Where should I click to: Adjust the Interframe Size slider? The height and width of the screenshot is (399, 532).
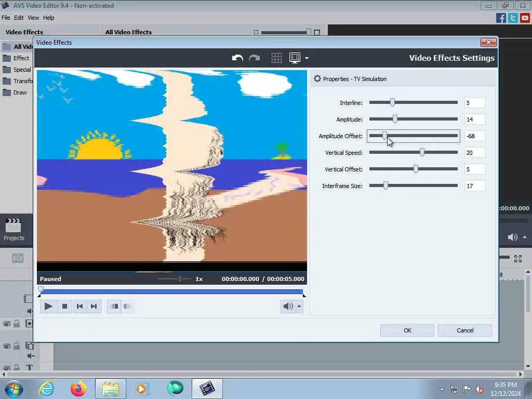tap(385, 185)
